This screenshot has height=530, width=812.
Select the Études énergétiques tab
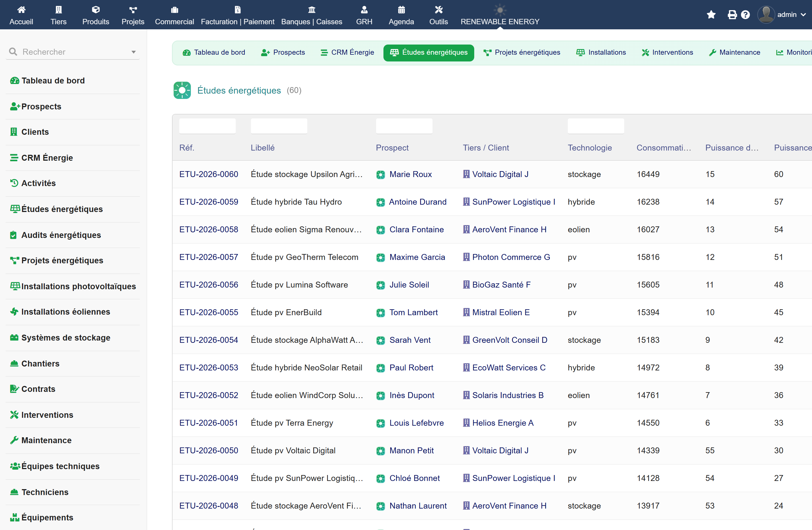(429, 52)
